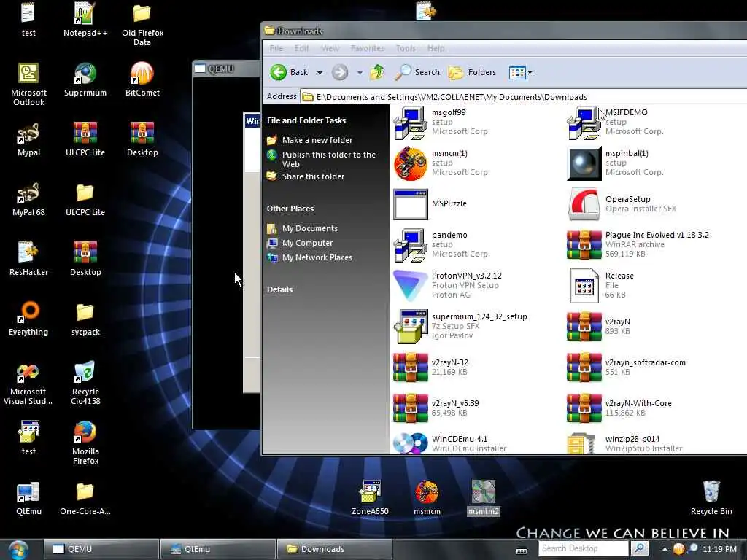This screenshot has width=747, height=560.
Task: Switch to QEMU taskbar button
Action: [x=101, y=549]
